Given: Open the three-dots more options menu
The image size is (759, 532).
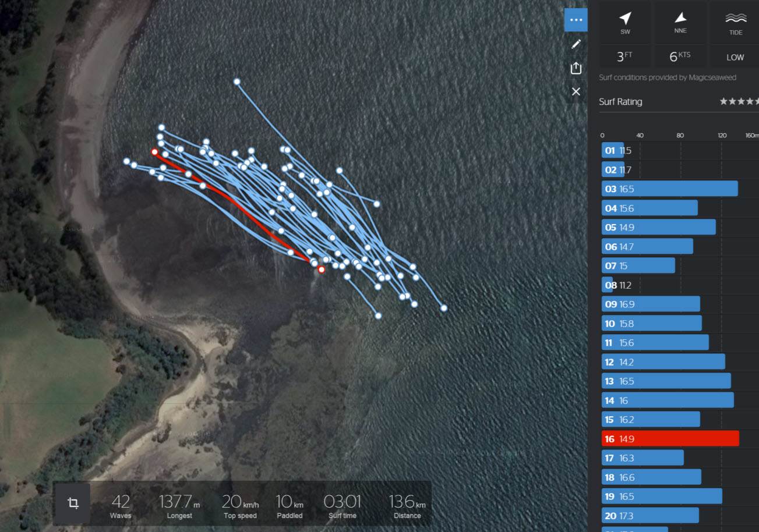Looking at the screenshot, I should pyautogui.click(x=576, y=20).
